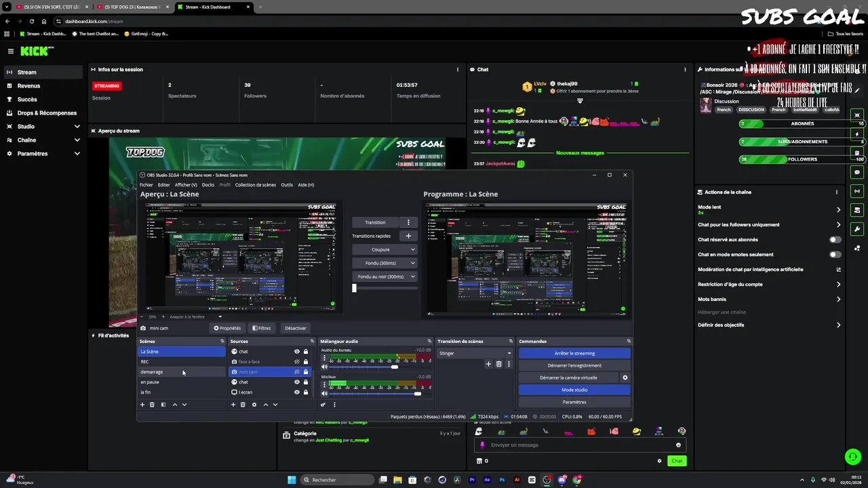The height and width of the screenshot is (488, 868).
Task: Open Mots bannis settings chevron
Action: (838, 299)
